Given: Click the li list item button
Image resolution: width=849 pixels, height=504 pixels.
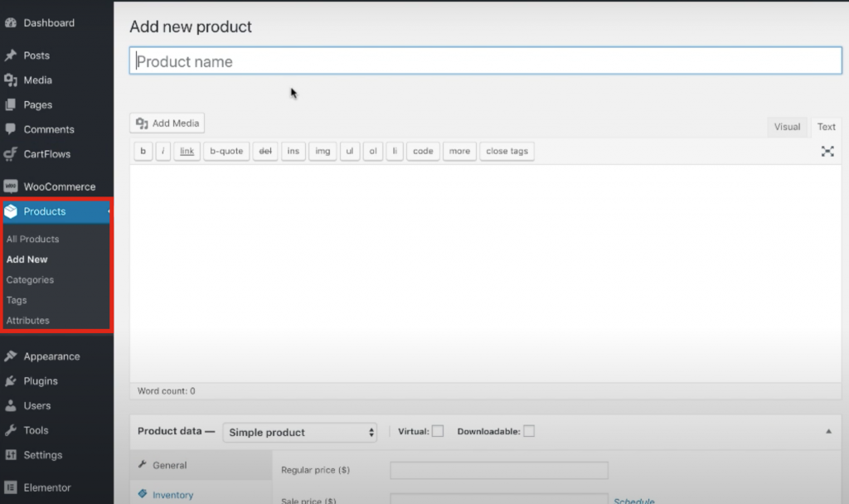Looking at the screenshot, I should [395, 151].
